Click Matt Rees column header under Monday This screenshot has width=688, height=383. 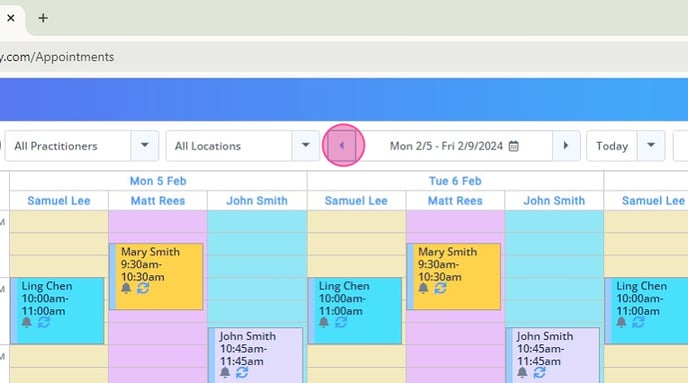pos(158,200)
